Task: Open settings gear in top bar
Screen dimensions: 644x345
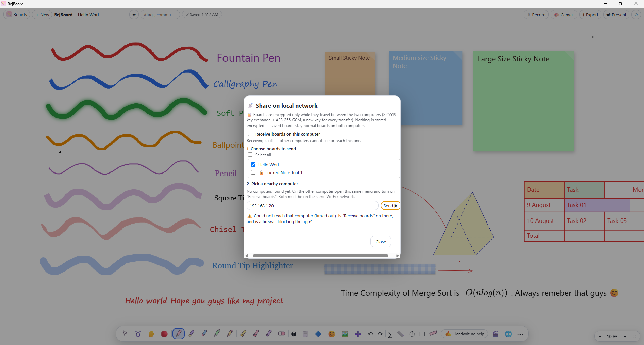Action: [636, 15]
